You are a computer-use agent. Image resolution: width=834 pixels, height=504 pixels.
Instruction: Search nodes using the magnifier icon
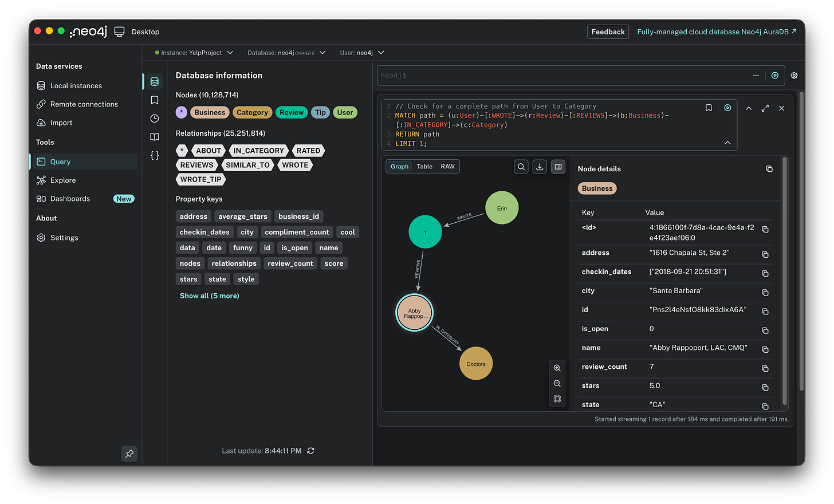point(521,166)
